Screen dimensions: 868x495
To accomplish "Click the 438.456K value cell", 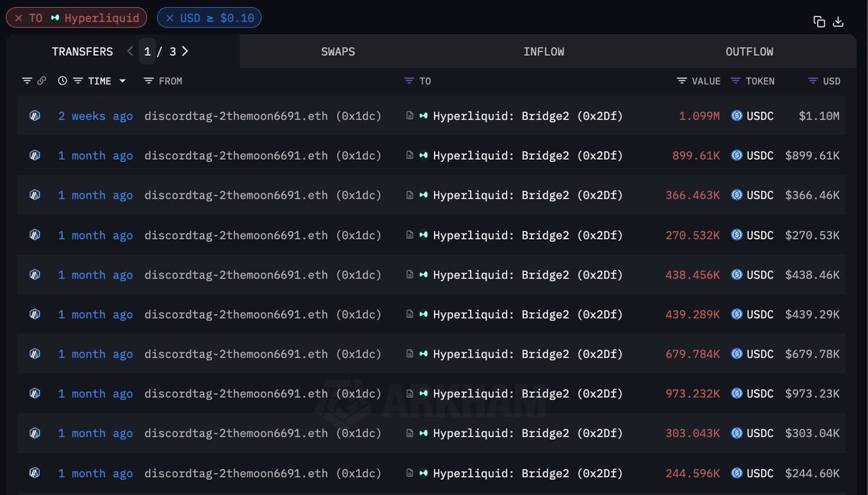I will tap(693, 274).
